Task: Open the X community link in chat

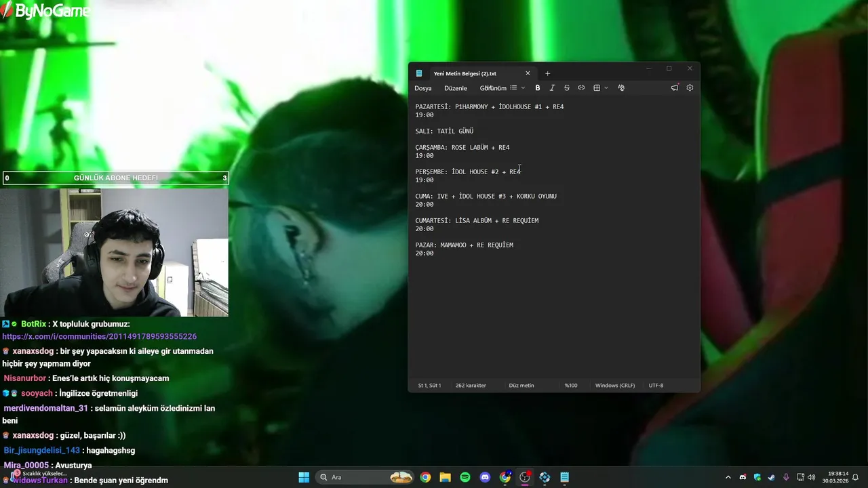Action: 99,337
